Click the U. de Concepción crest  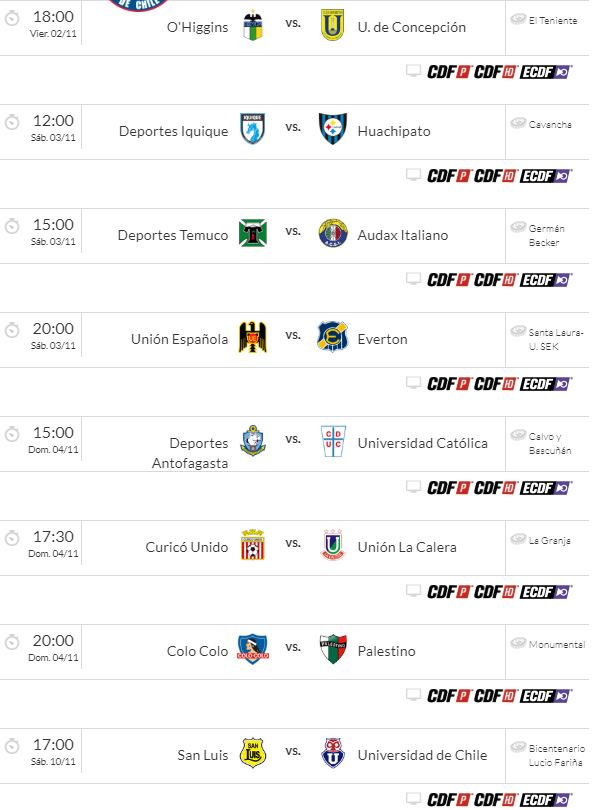click(332, 27)
